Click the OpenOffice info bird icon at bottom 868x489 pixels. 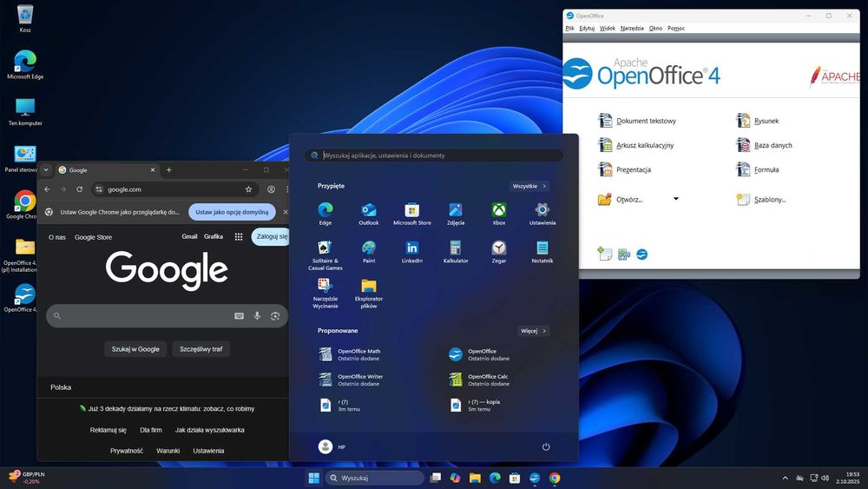click(642, 254)
